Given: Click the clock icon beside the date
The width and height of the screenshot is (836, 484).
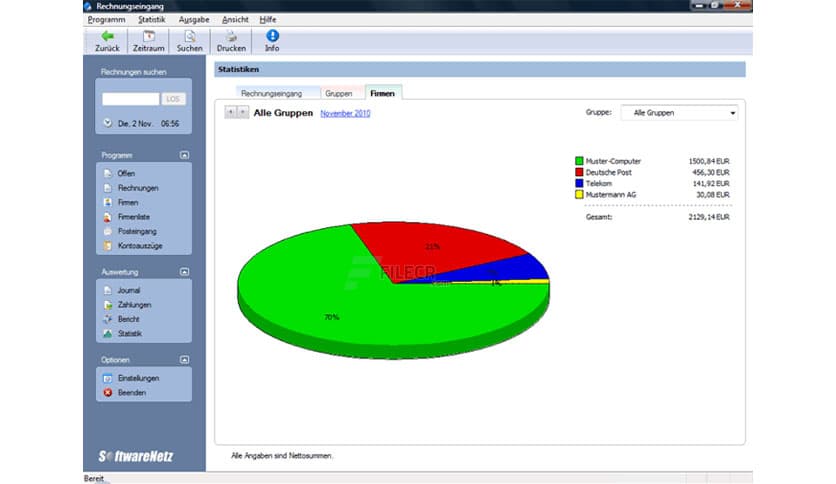Looking at the screenshot, I should (x=108, y=123).
